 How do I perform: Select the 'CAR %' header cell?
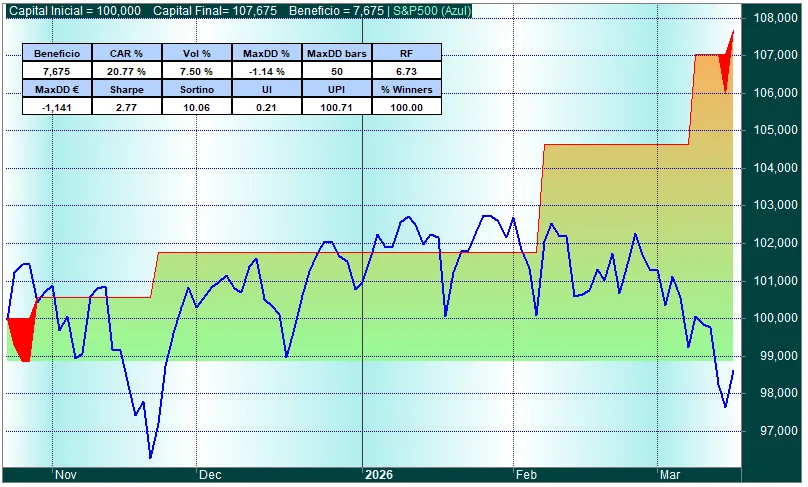point(127,53)
